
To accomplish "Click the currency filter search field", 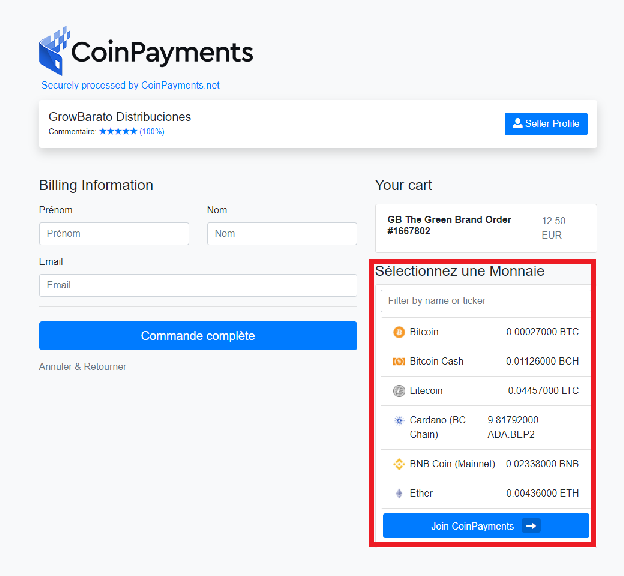I will click(x=486, y=301).
